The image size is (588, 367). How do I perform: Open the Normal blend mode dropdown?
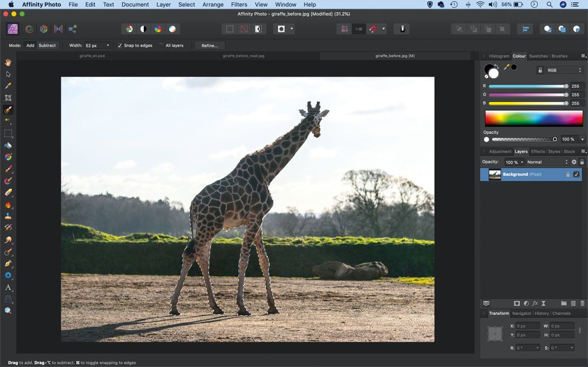pos(546,162)
